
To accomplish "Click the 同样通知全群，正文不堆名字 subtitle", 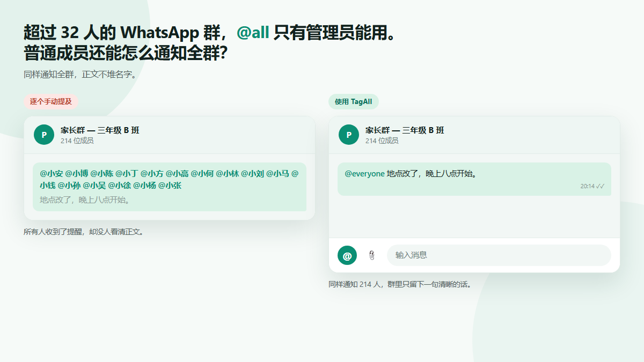I will (80, 75).
